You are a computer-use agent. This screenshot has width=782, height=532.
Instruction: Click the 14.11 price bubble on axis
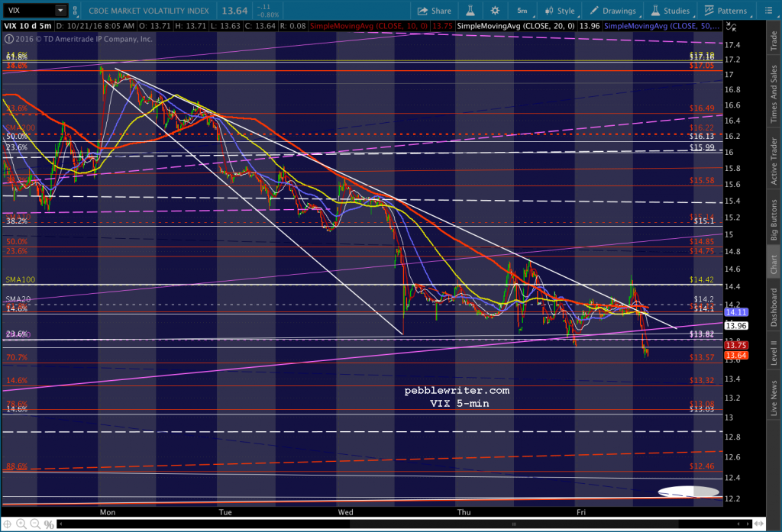click(736, 312)
